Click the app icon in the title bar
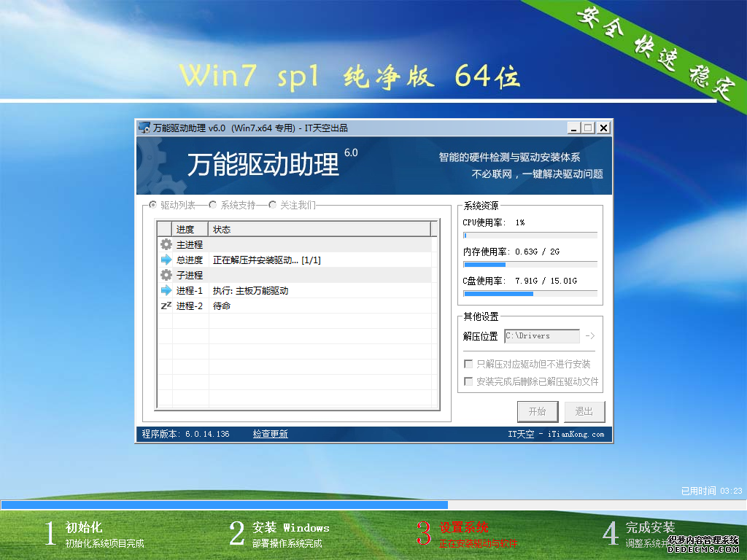This screenshot has height=560, width=747. tap(144, 128)
